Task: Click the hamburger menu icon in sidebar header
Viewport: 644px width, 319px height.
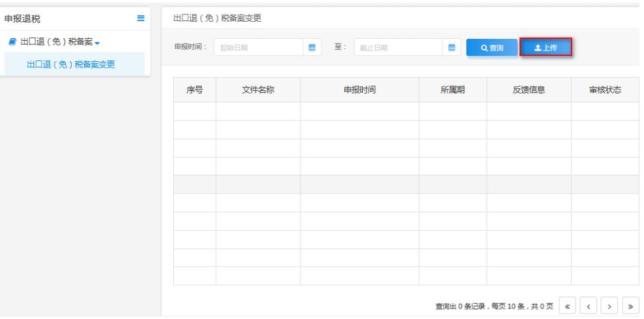Action: pos(140,18)
